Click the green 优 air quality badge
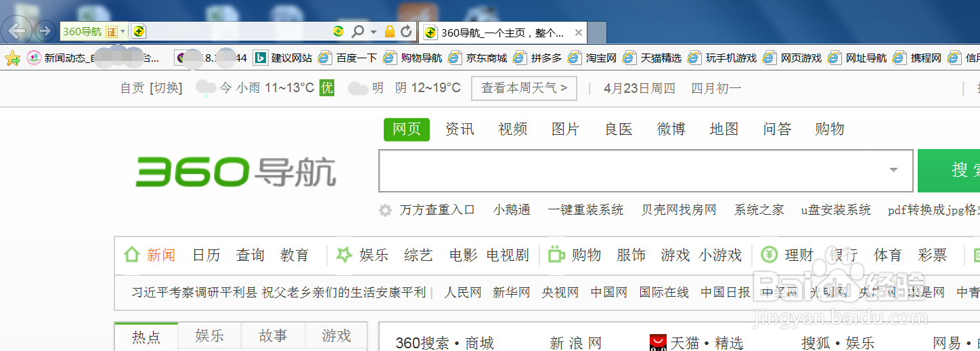Viewport: 980px width, 351px height. coord(327,88)
